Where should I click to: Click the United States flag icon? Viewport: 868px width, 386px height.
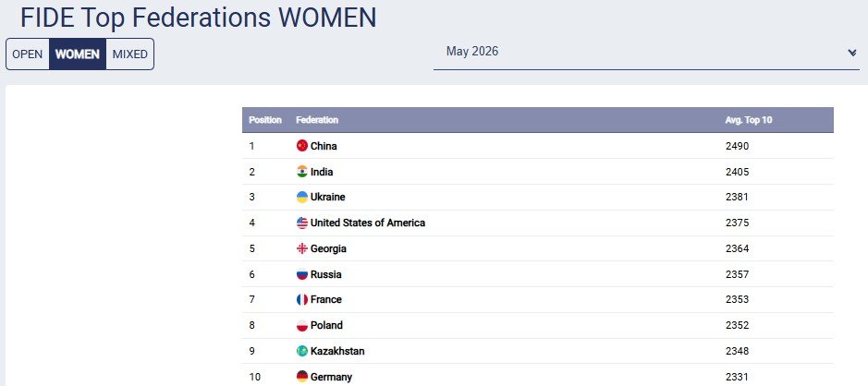click(x=301, y=223)
